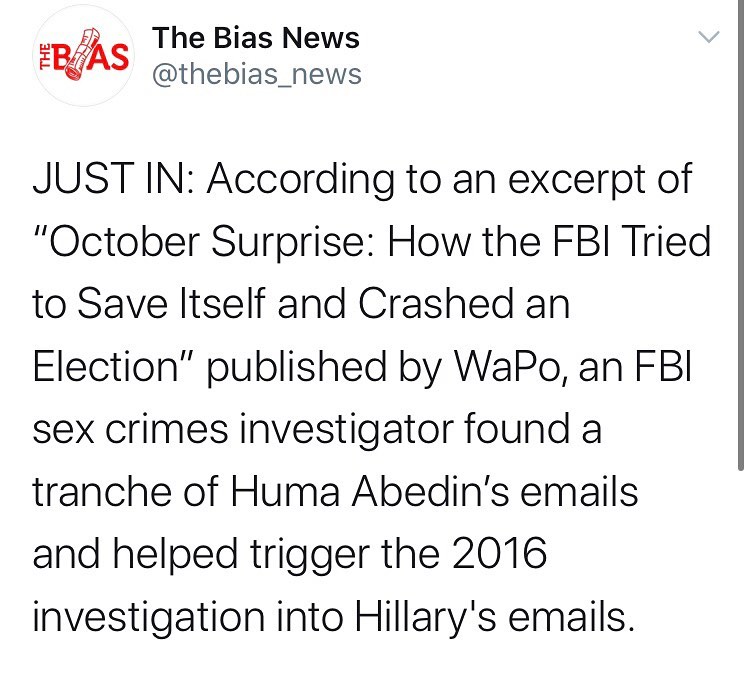Visit the @thebias_news handle
Image resolution: width=750 pixels, height=680 pixels.
coord(257,75)
